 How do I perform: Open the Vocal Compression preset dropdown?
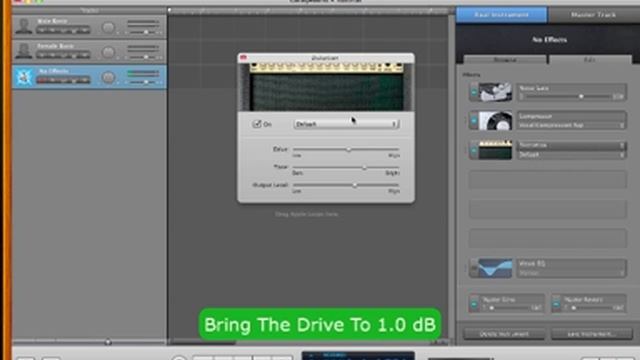tap(571, 126)
